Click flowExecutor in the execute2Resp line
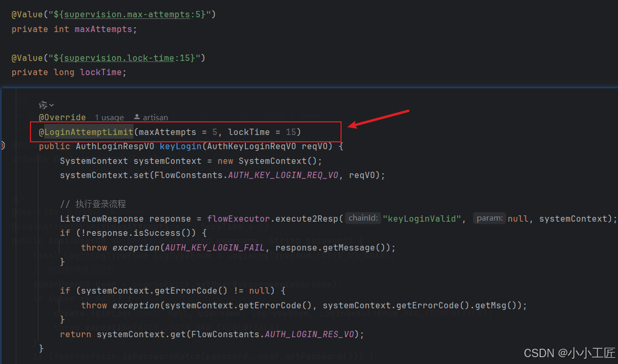The width and height of the screenshot is (618, 364). point(239,219)
